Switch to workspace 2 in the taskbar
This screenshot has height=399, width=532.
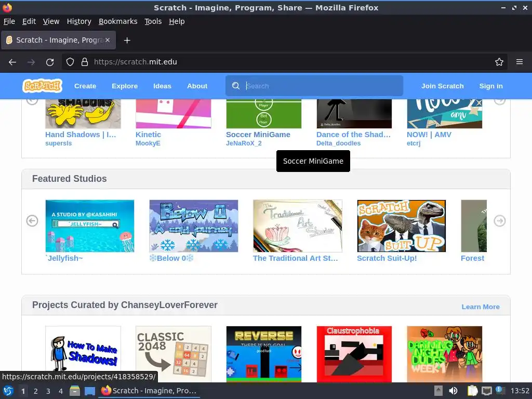36,391
